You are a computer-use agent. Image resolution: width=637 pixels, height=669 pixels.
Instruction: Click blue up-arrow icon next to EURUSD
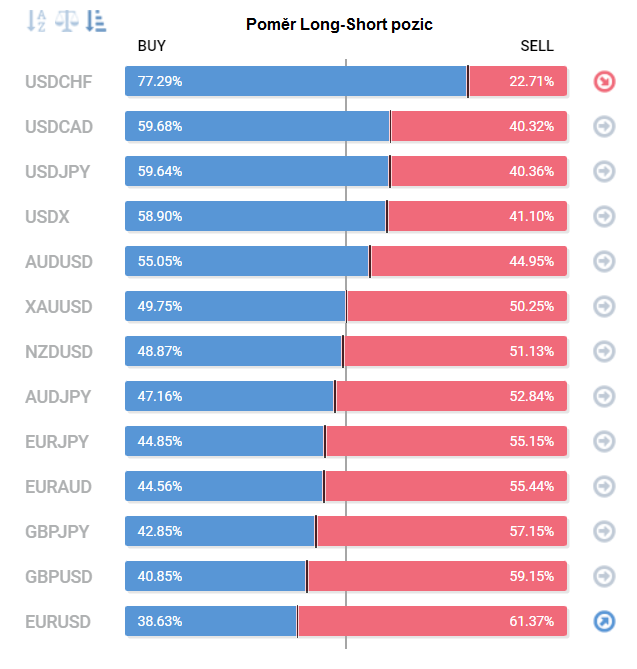(x=604, y=621)
